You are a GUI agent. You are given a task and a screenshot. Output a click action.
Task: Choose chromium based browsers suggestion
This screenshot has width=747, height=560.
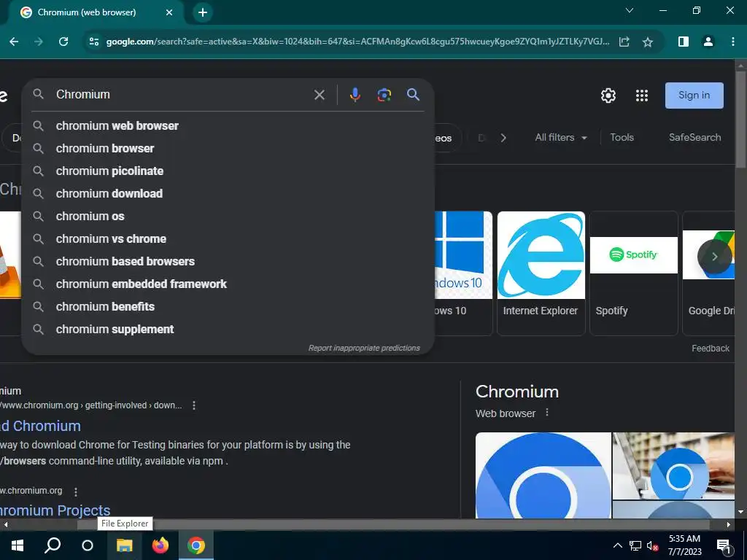(x=228, y=262)
